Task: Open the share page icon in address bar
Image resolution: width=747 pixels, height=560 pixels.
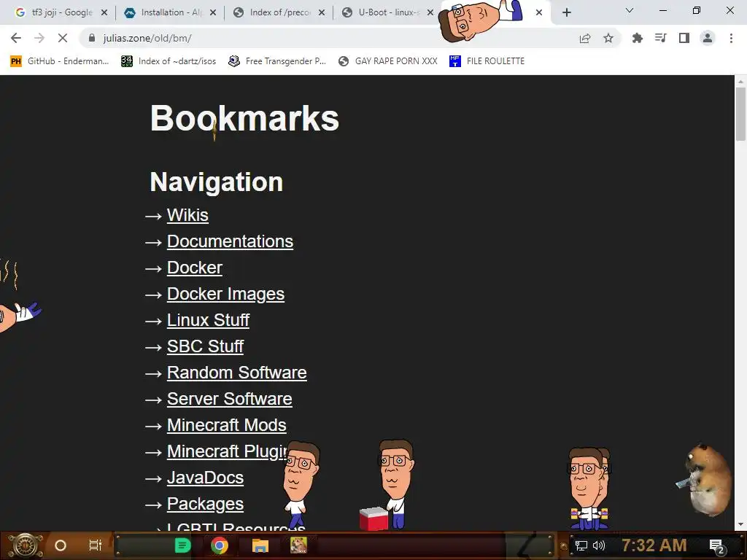Action: pyautogui.click(x=585, y=38)
